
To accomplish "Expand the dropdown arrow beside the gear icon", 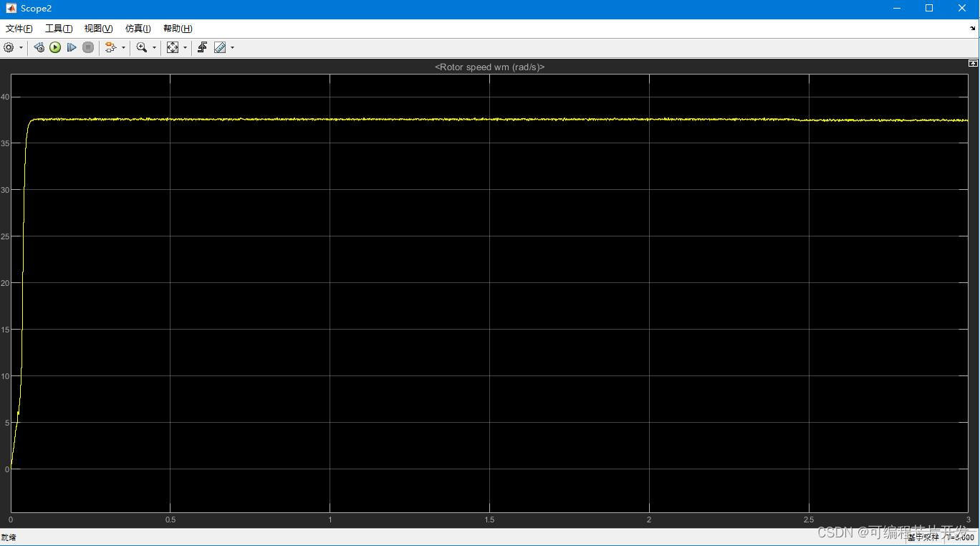I will pos(21,48).
